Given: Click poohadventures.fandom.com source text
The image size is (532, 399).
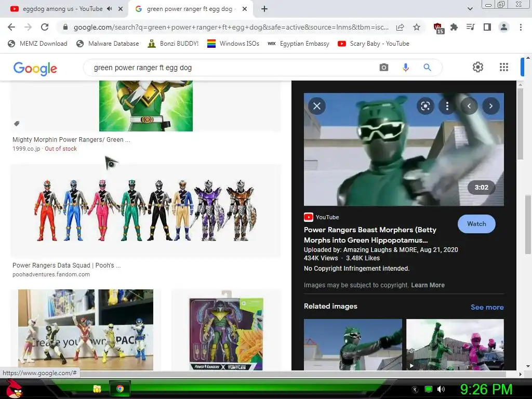Looking at the screenshot, I should pyautogui.click(x=51, y=274).
